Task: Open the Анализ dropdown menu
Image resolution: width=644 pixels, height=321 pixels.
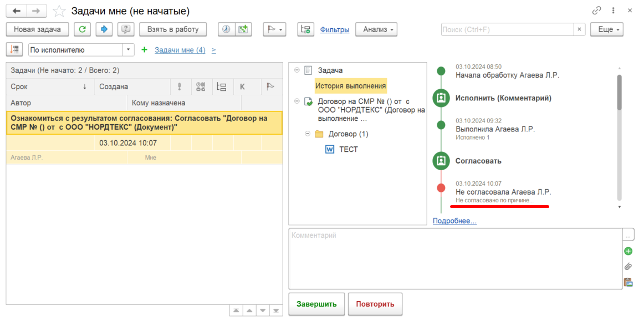Action: pos(376,29)
